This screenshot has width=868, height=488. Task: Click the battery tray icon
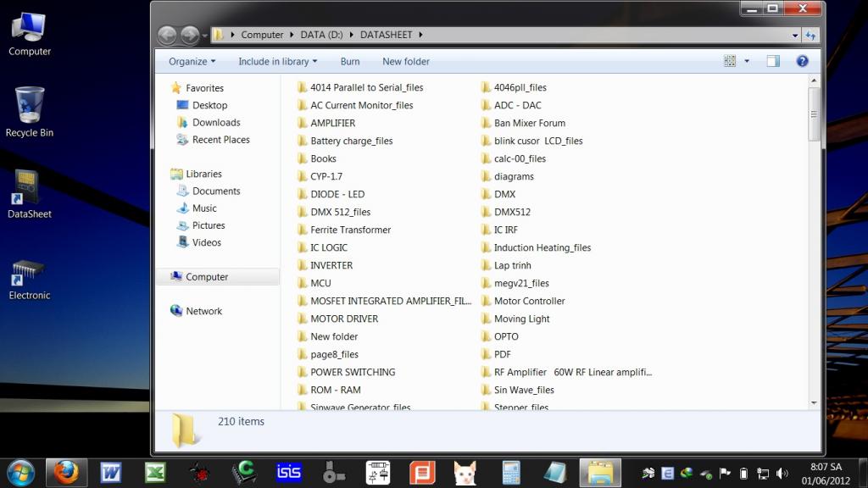[x=744, y=474]
